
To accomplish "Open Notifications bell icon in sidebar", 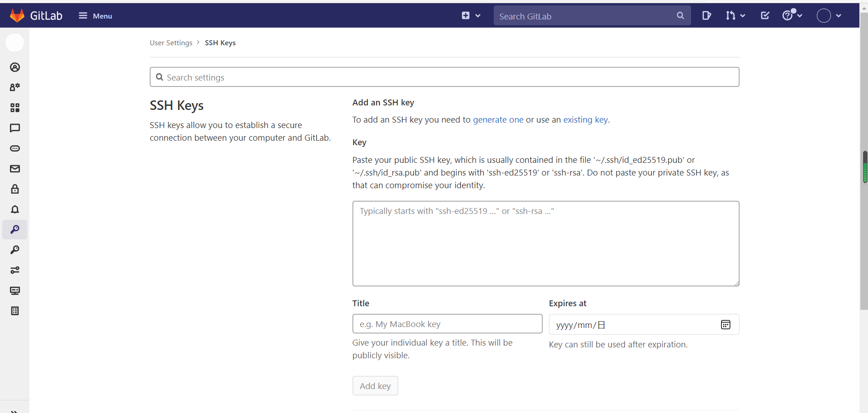I will click(x=15, y=209).
